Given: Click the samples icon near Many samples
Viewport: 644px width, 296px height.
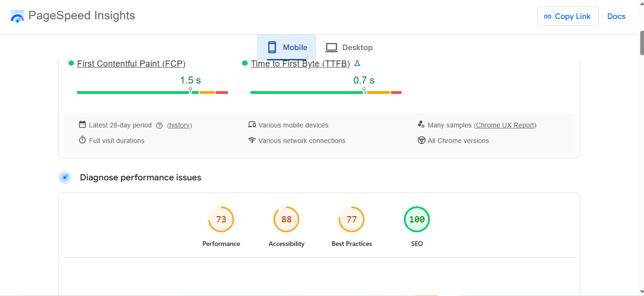Looking at the screenshot, I should [421, 124].
